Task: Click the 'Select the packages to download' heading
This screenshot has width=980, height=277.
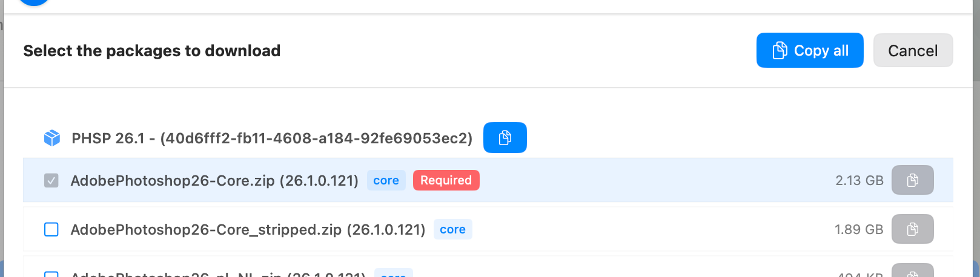Action: pyautogui.click(x=151, y=51)
